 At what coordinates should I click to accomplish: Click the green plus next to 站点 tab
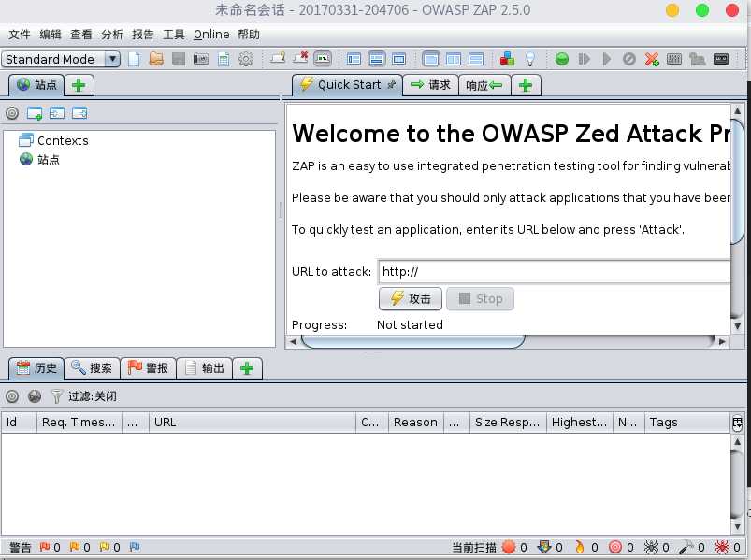(79, 86)
